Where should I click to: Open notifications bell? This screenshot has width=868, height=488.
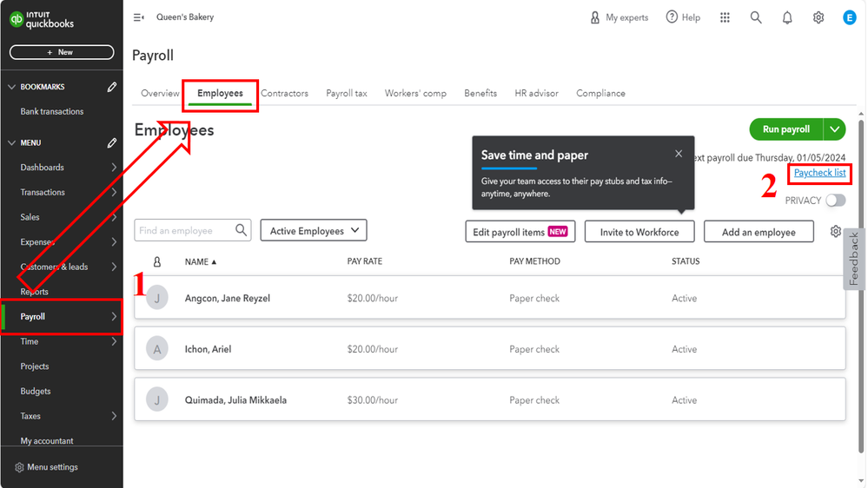(x=786, y=17)
